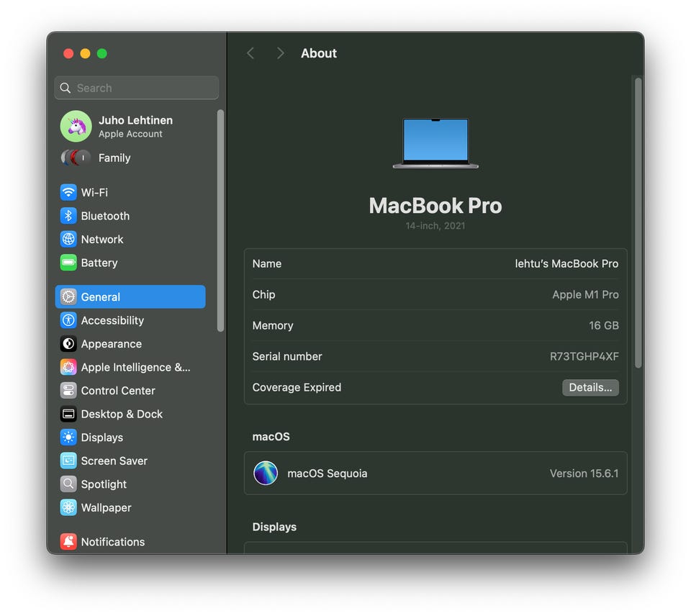This screenshot has height=616, width=691.
Task: Click the Bluetooth icon in sidebar
Action: pyautogui.click(x=68, y=216)
